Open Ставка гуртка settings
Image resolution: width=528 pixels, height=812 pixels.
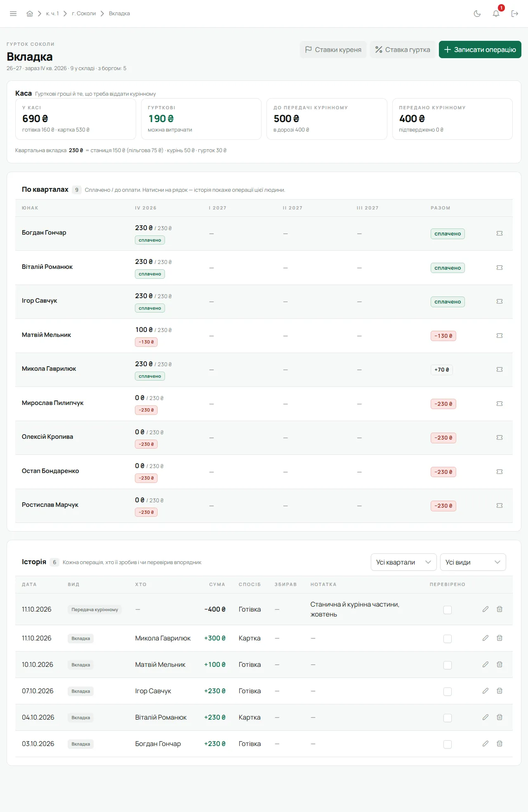402,49
